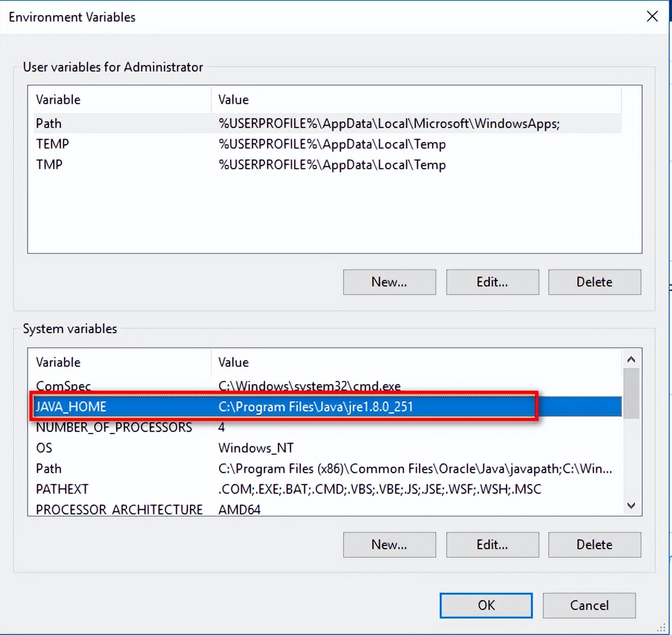Select the PROCESSOR_ARCHITECTURE variable row
The height and width of the screenshot is (635, 672).
(327, 509)
